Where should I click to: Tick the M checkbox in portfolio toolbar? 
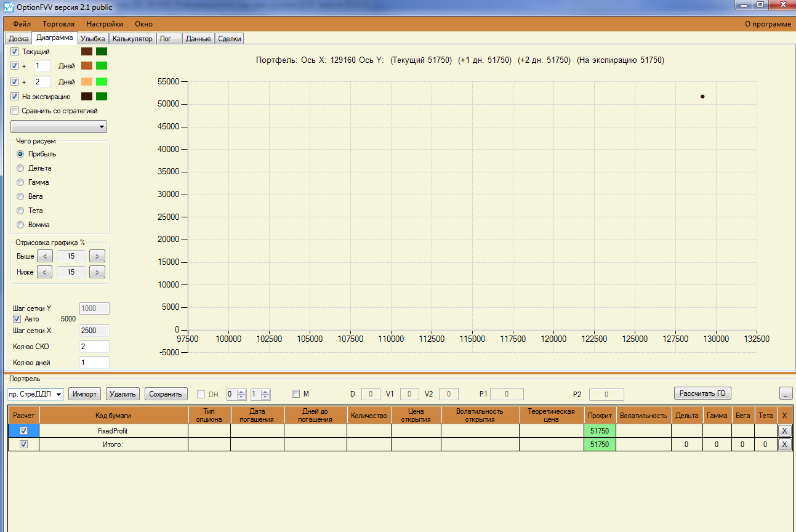295,394
